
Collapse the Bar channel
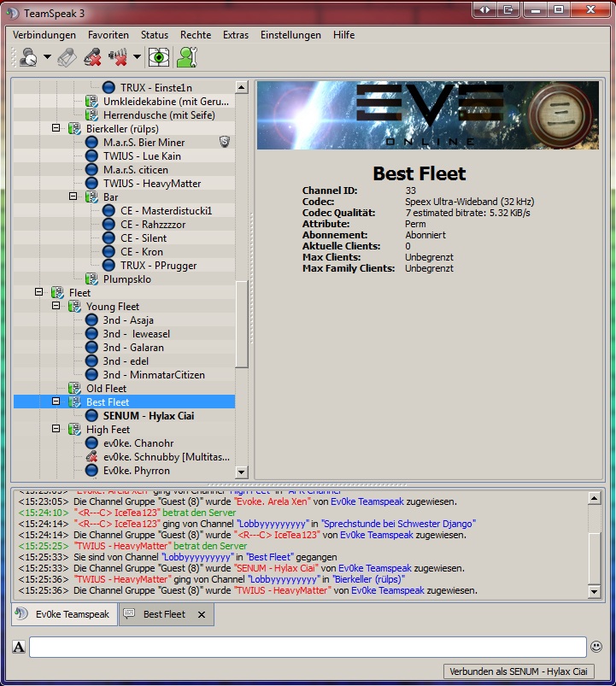(73, 196)
